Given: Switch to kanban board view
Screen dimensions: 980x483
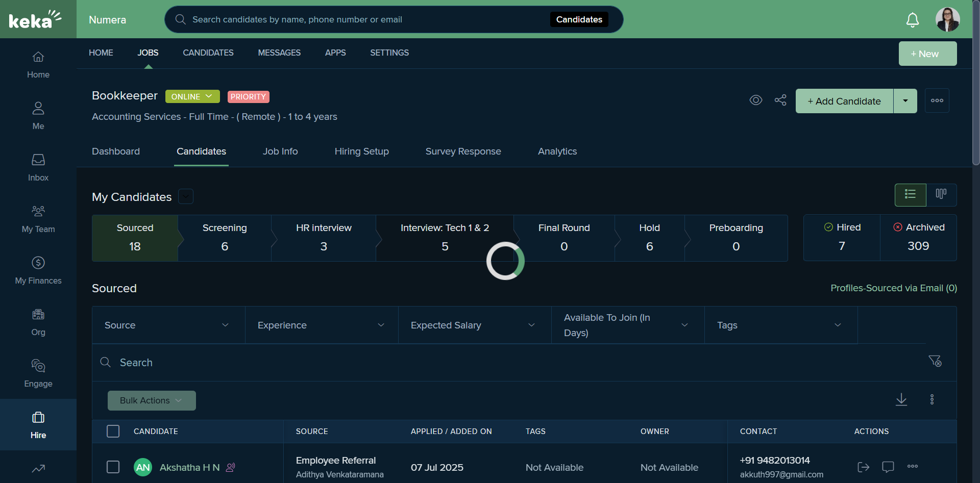Looking at the screenshot, I should [x=941, y=194].
